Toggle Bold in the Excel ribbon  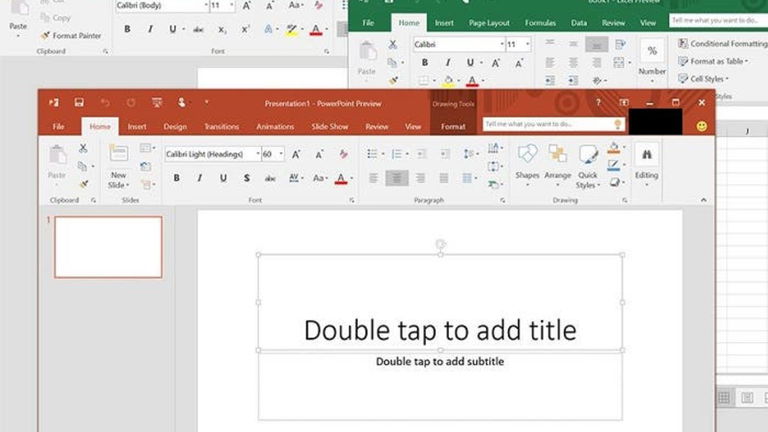point(425,62)
